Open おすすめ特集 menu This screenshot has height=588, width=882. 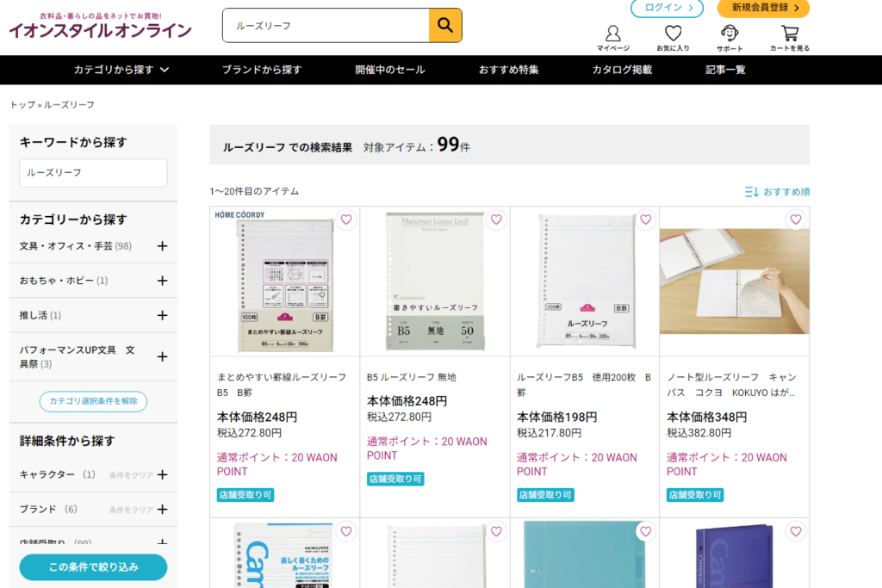[508, 70]
